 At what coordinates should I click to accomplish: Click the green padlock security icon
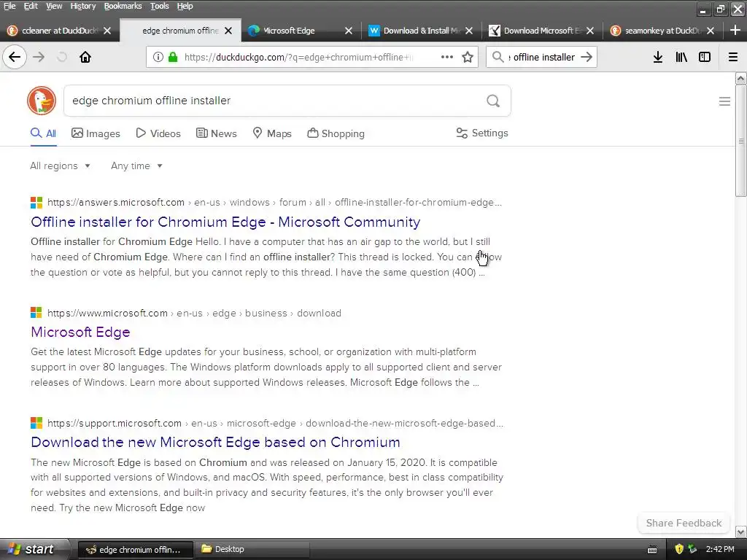[x=173, y=57]
